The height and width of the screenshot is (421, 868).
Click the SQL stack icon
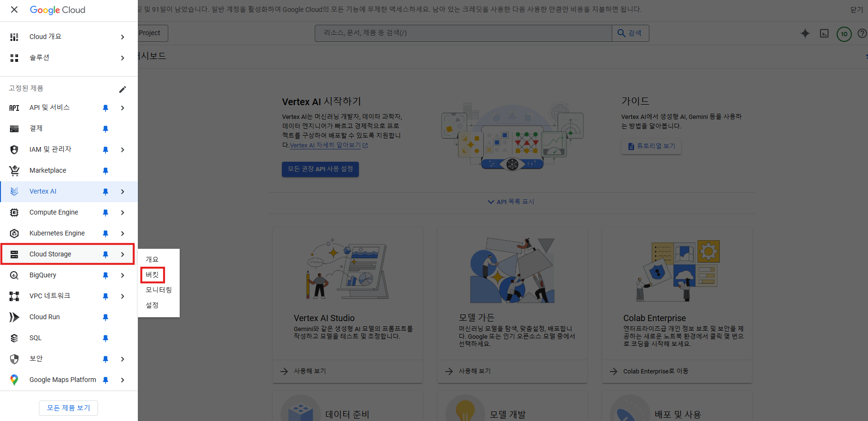[x=14, y=338]
